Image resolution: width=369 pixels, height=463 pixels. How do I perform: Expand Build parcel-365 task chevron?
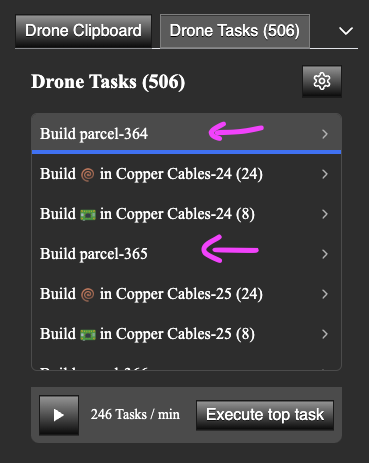pyautogui.click(x=325, y=254)
